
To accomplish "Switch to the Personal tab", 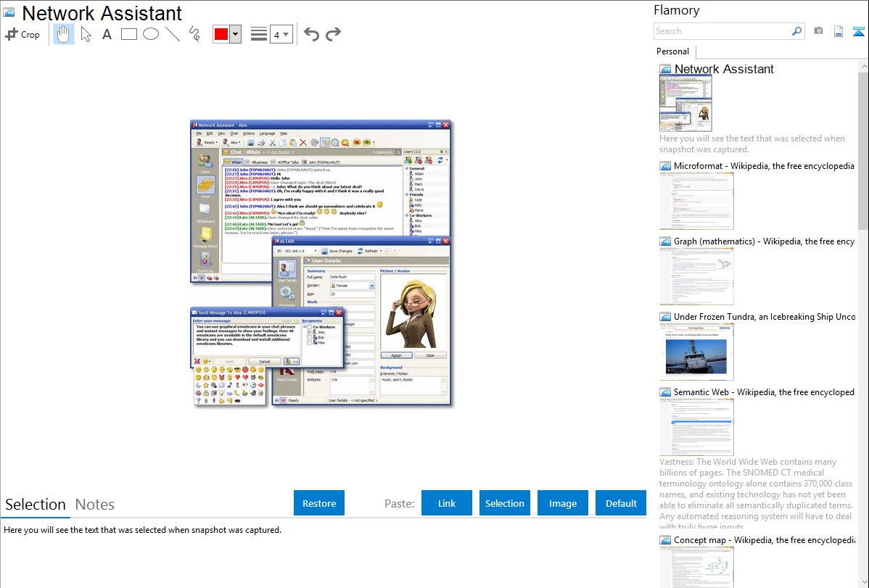I will point(673,51).
